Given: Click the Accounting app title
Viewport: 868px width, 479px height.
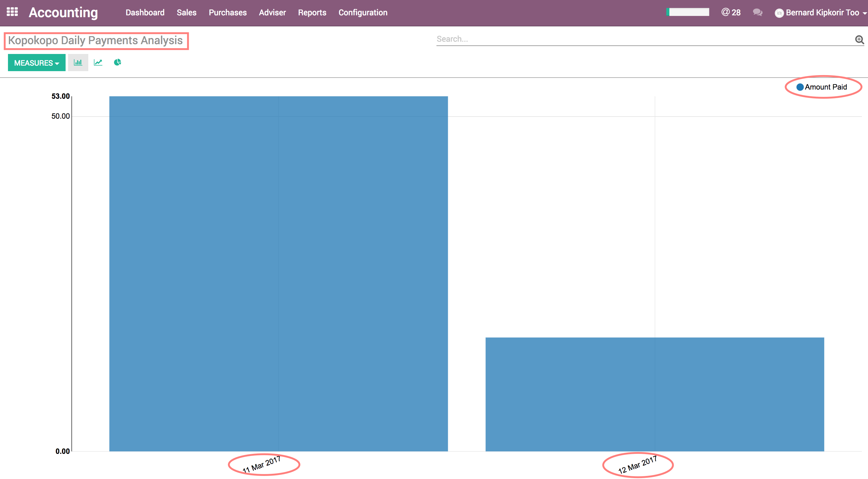Looking at the screenshot, I should (x=63, y=13).
